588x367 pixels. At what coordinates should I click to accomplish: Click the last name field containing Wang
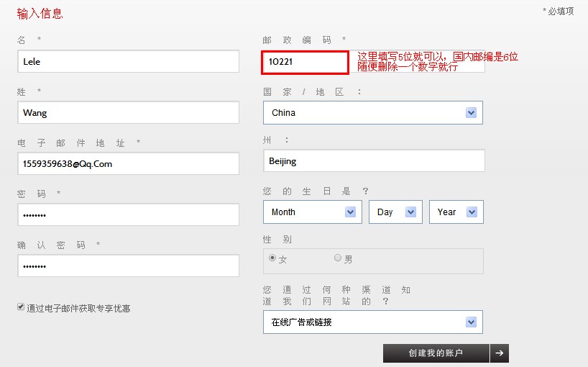click(128, 113)
